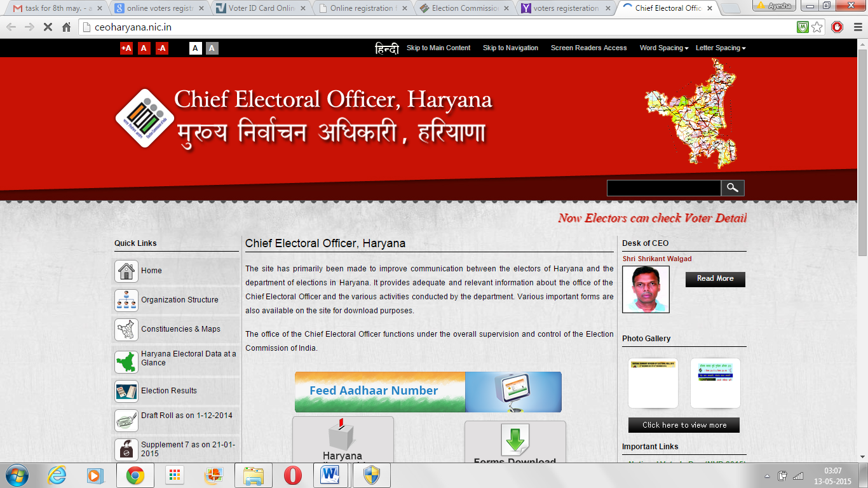Click the magnifier search button
Screen dimensions: 868x488
pos(733,188)
